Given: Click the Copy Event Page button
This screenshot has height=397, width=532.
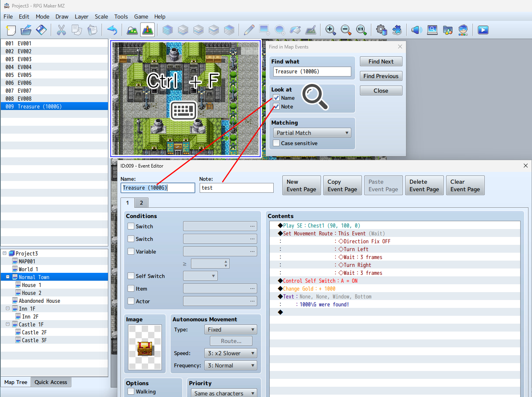Looking at the screenshot, I should (342, 185).
